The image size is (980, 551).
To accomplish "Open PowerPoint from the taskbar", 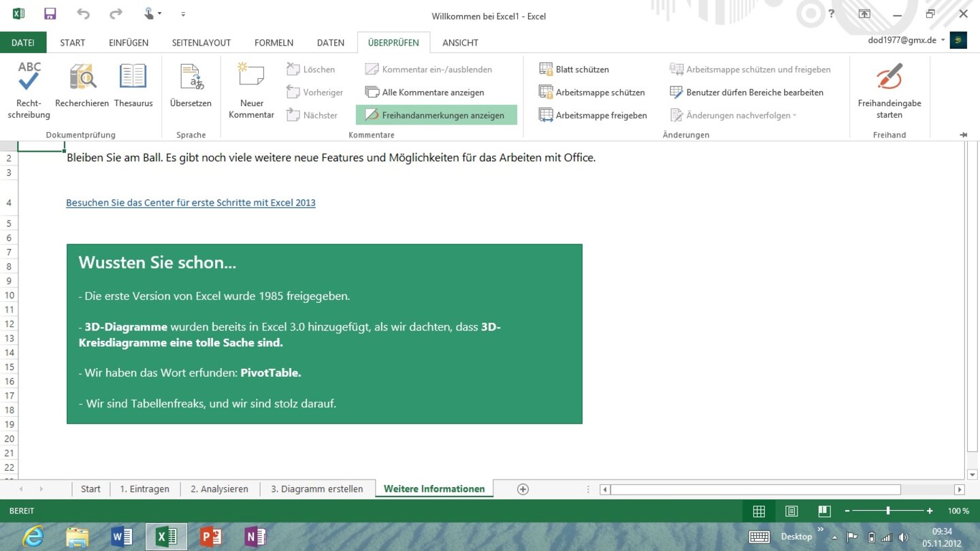I will pos(211,537).
